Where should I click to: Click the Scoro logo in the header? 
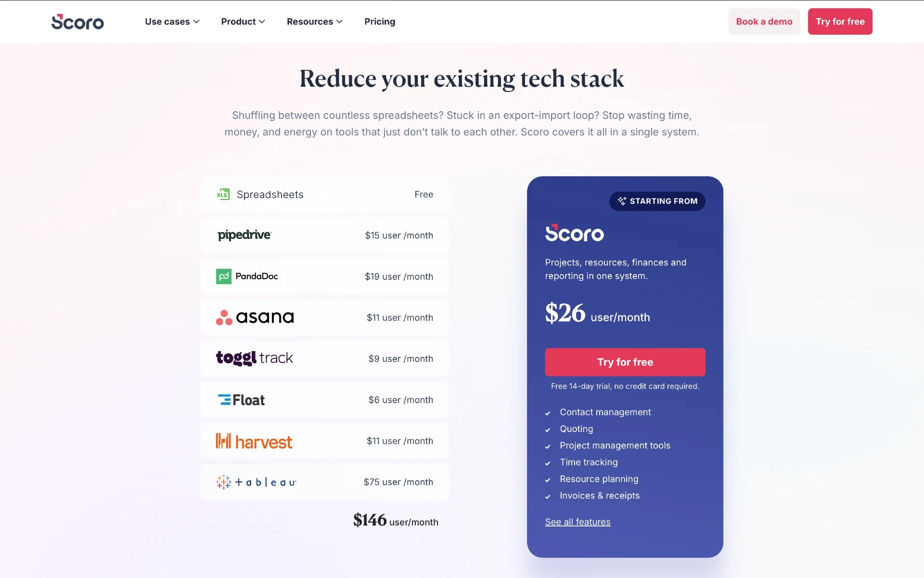pos(77,21)
